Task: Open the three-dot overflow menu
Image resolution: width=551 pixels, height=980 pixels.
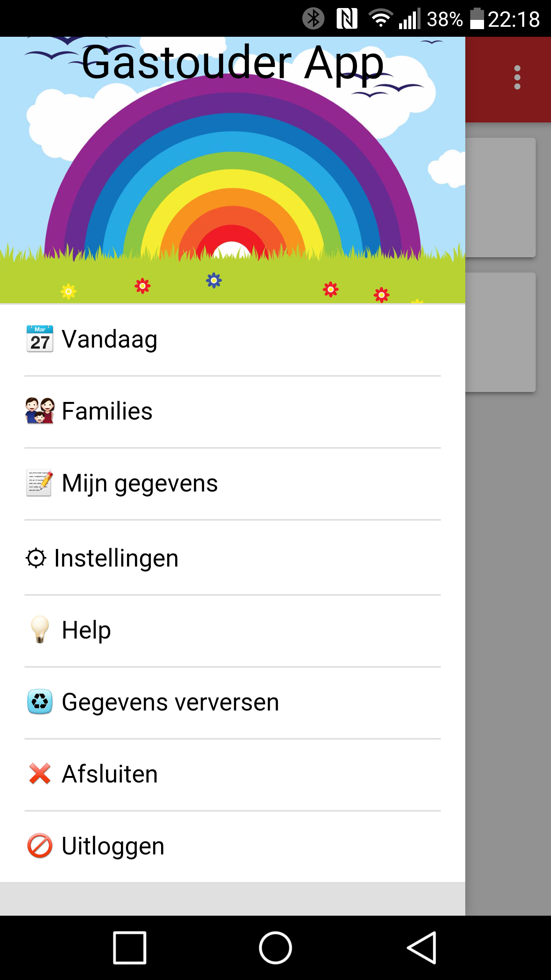Action: [517, 77]
